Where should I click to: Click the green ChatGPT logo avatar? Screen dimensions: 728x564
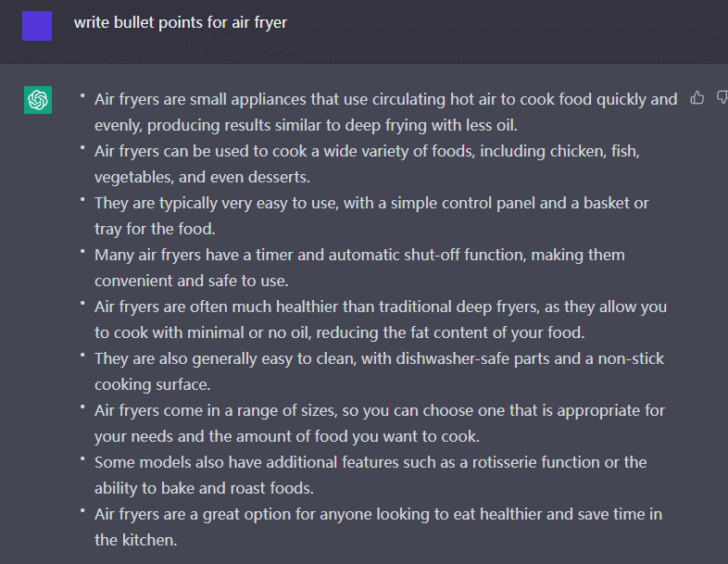click(38, 100)
